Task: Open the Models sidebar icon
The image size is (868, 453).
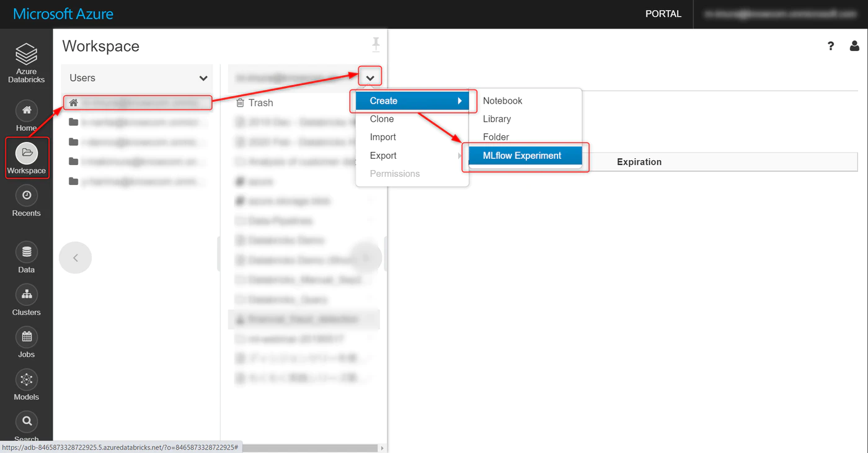Action: pos(26,379)
